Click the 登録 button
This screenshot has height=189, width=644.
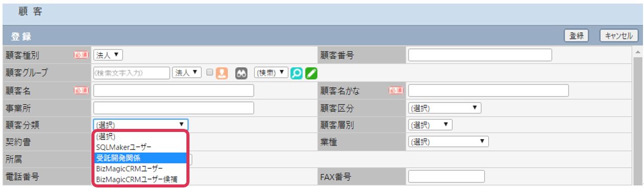(x=576, y=36)
